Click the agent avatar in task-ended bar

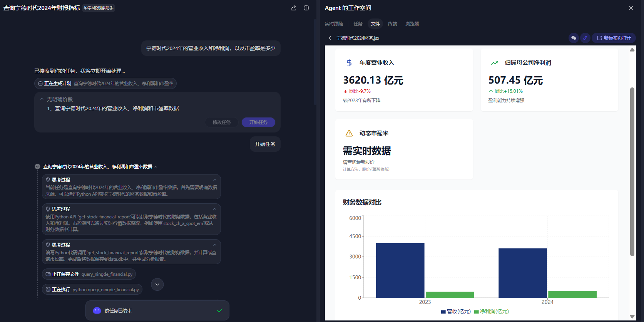[97, 310]
